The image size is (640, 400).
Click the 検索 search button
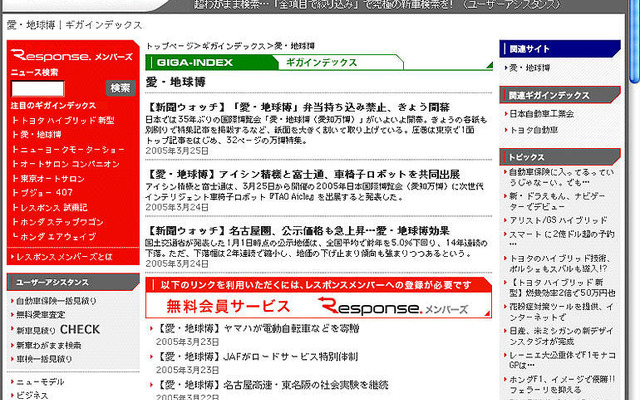click(x=120, y=88)
